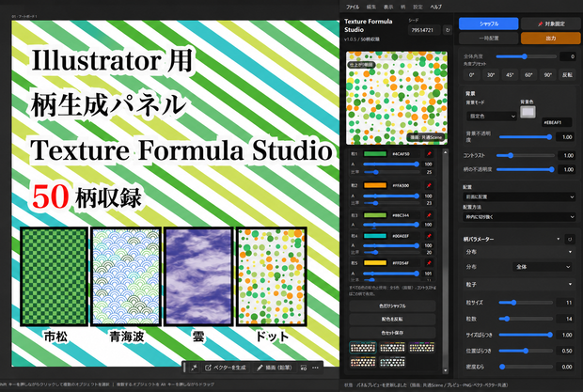Click the scroll down arrow of color list
The width and height of the screenshot is (583, 392).
(445, 370)
